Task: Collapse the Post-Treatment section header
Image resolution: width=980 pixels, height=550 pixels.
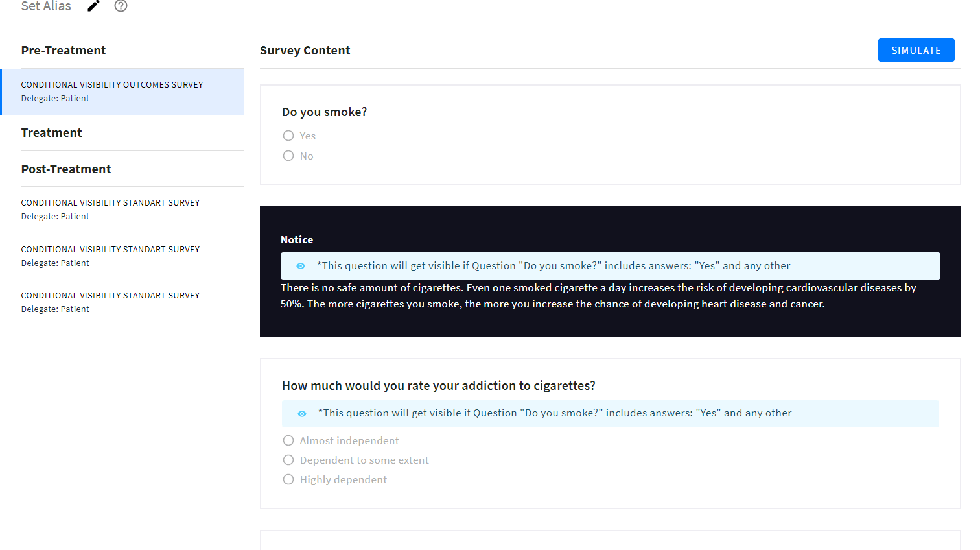Action: 66,169
